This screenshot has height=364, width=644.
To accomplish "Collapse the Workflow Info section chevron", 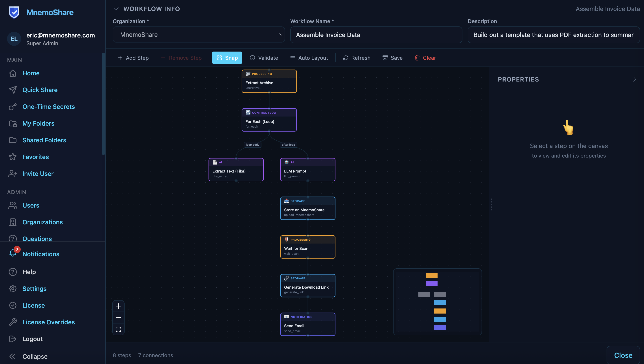I will pyautogui.click(x=116, y=9).
